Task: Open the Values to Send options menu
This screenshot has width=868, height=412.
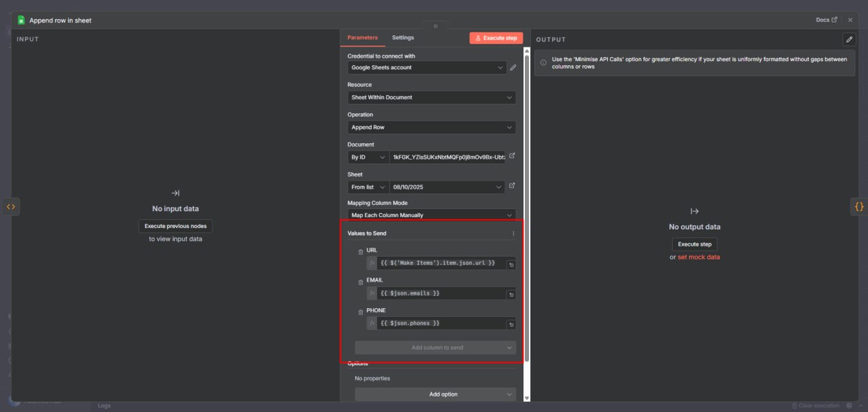Action: pyautogui.click(x=513, y=233)
